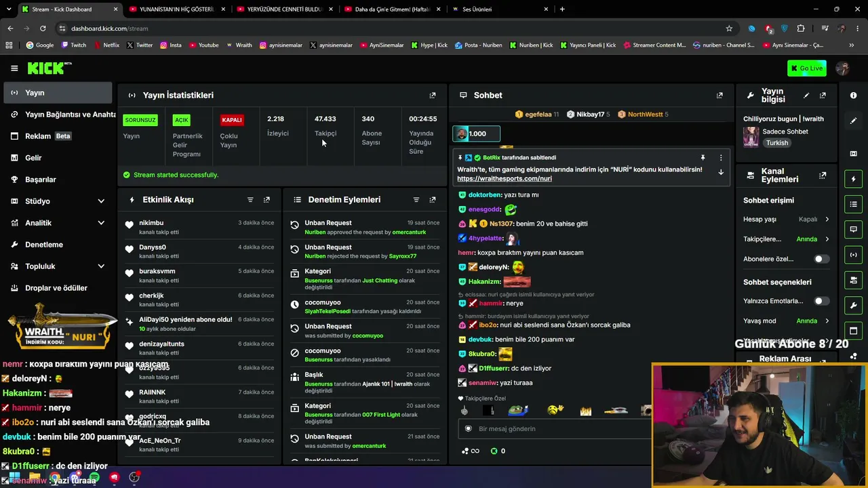The height and width of the screenshot is (488, 868).
Task: Toggle the Abonelere özel switch
Action: tap(821, 259)
